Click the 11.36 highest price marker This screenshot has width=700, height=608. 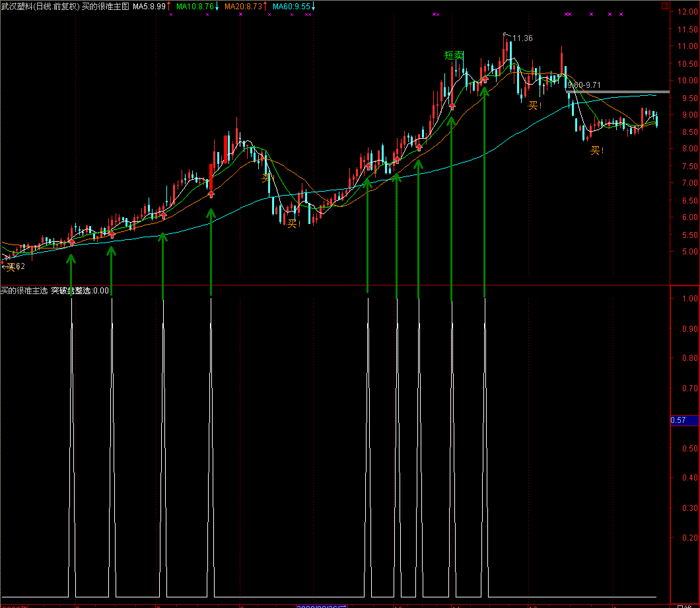click(522, 38)
